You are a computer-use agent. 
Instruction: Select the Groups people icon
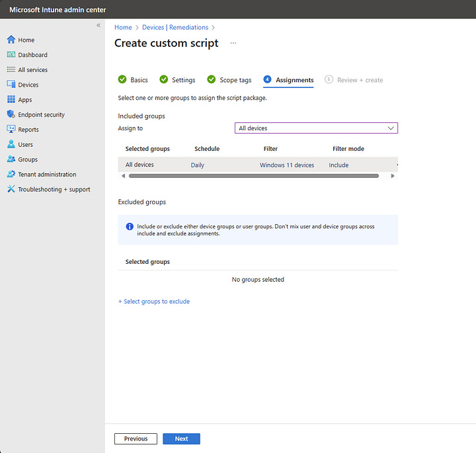point(11,159)
